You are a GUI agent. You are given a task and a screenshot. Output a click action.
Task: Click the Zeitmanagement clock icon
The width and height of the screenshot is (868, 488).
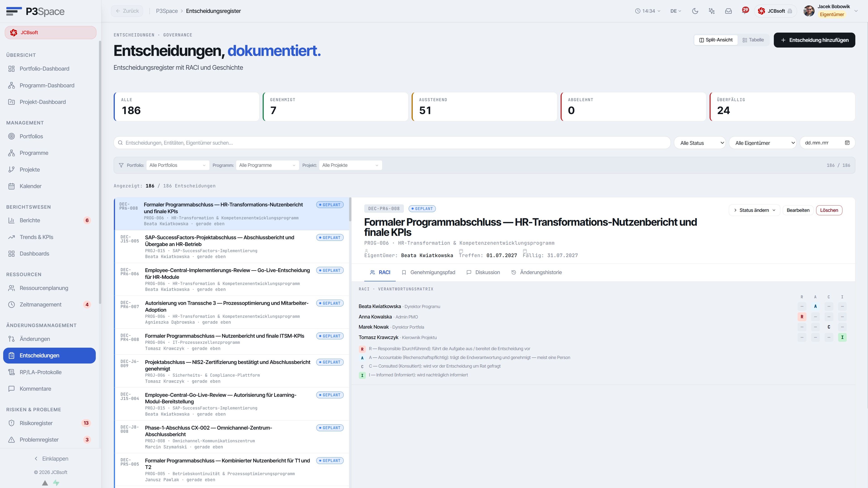(12, 305)
